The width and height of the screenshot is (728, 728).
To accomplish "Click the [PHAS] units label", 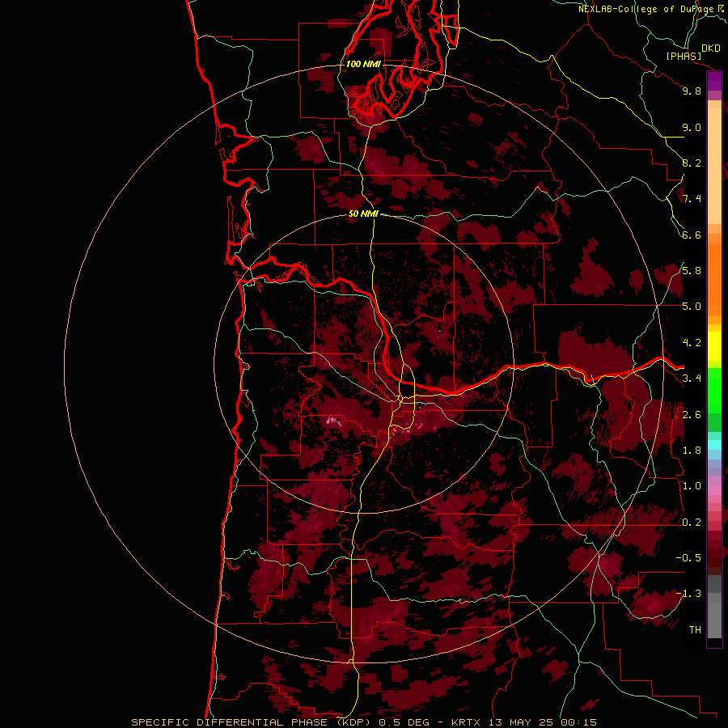I will [x=684, y=56].
